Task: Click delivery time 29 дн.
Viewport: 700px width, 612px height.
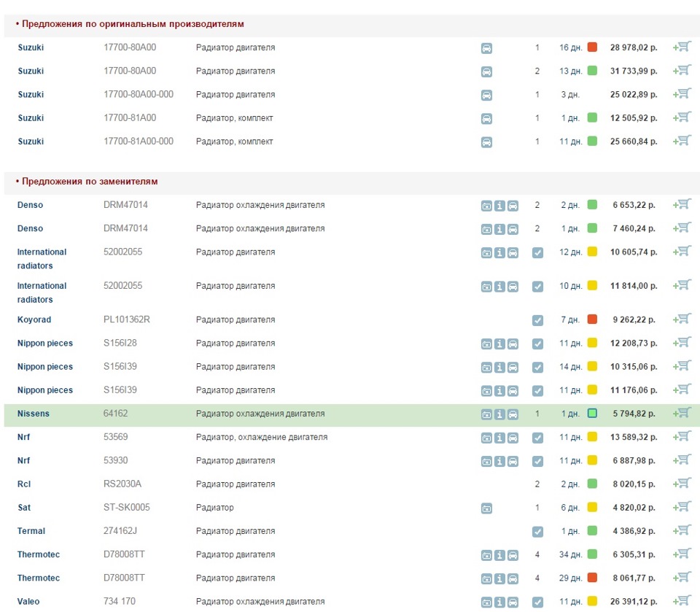Action: (570, 578)
